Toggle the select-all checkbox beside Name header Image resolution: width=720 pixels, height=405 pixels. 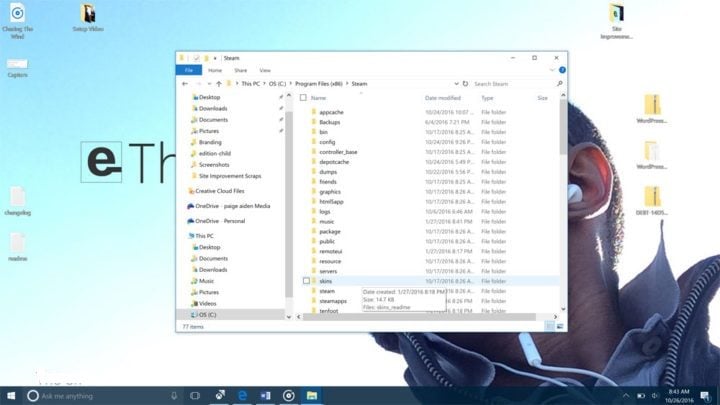304,98
